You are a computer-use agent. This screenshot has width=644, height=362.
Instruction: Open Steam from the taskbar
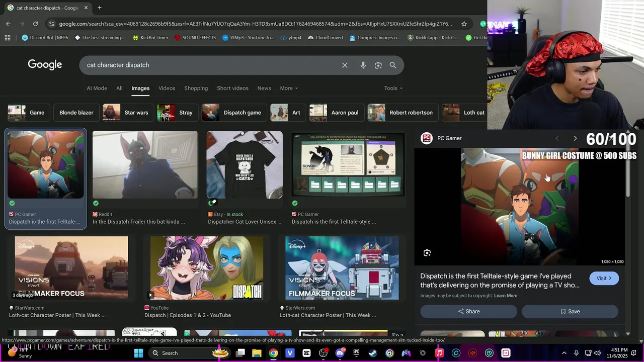[x=373, y=353]
